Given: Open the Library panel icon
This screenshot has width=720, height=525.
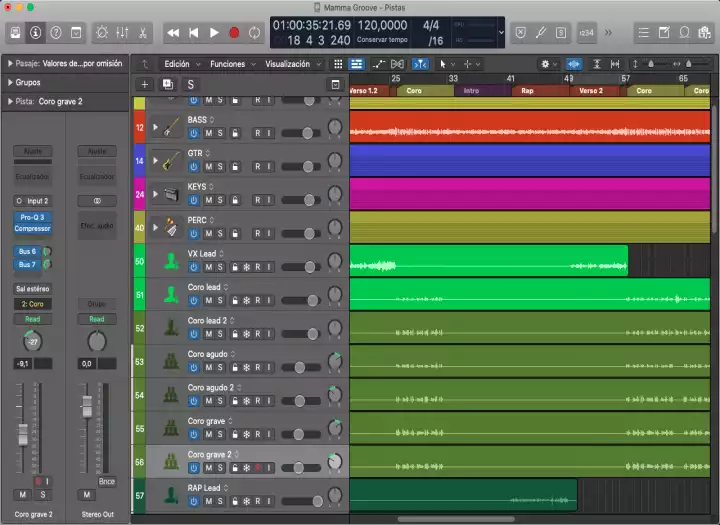Looking at the screenshot, I should [15, 33].
